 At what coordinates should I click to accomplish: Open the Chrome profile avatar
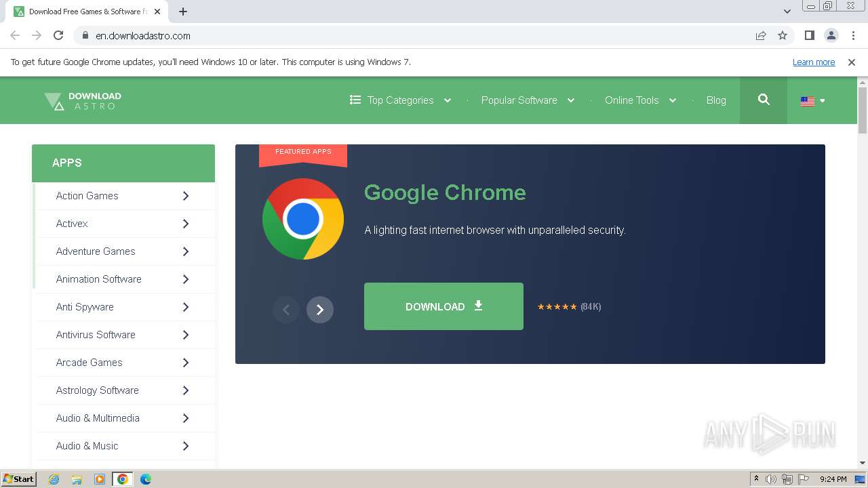pos(831,35)
